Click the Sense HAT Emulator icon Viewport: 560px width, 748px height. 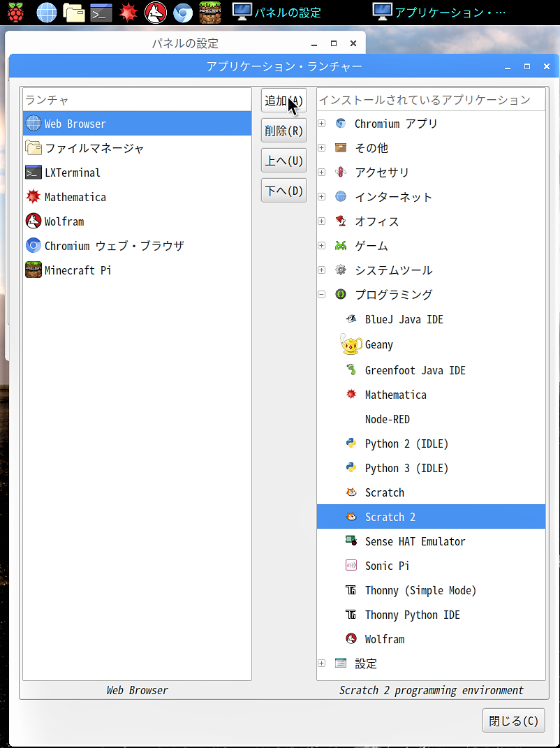[x=351, y=541]
